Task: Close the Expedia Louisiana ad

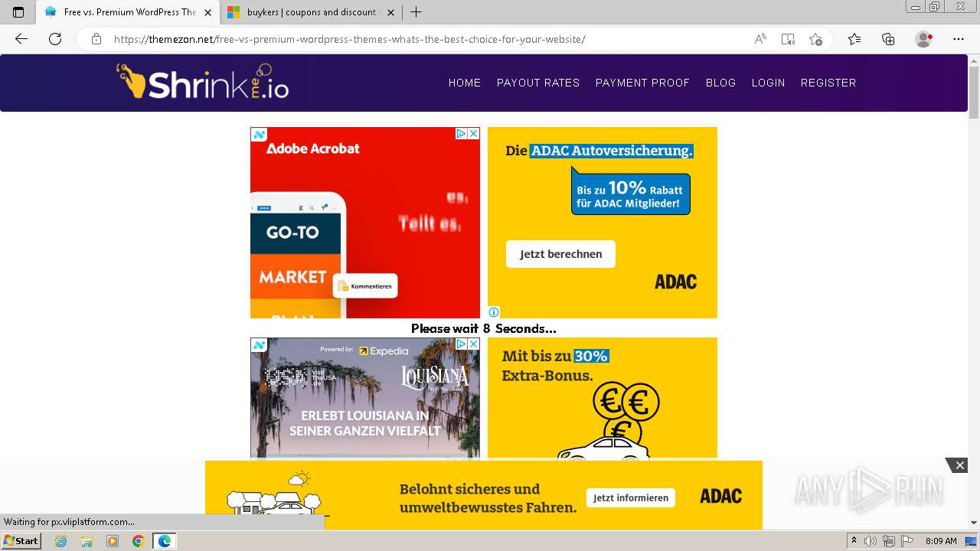Action: tap(473, 344)
